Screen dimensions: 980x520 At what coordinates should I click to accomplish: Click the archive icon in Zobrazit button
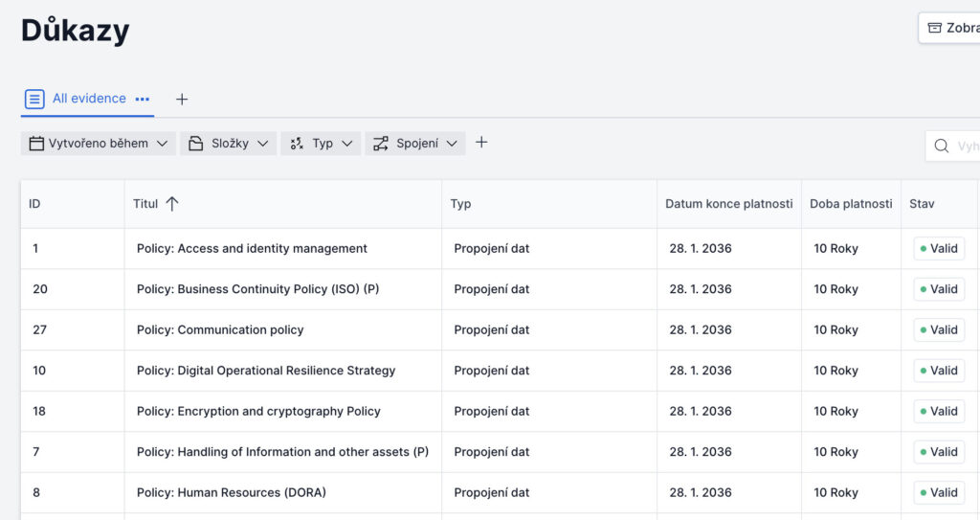934,28
